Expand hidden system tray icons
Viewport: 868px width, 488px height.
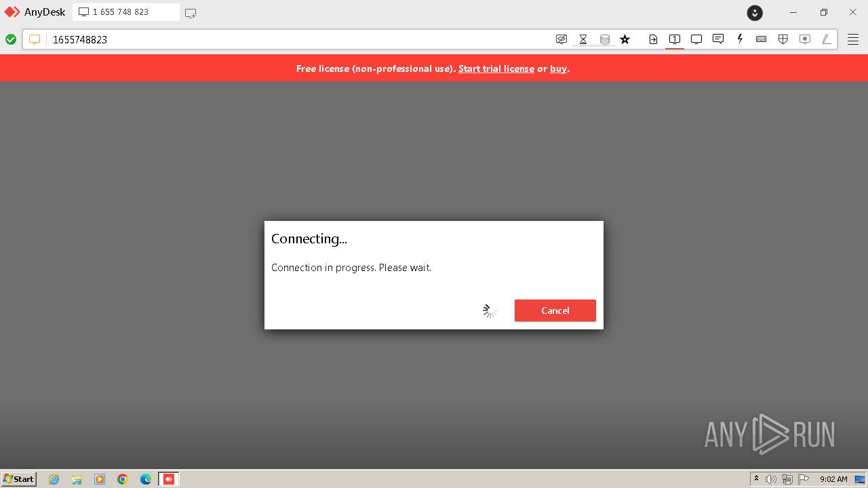tap(756, 479)
